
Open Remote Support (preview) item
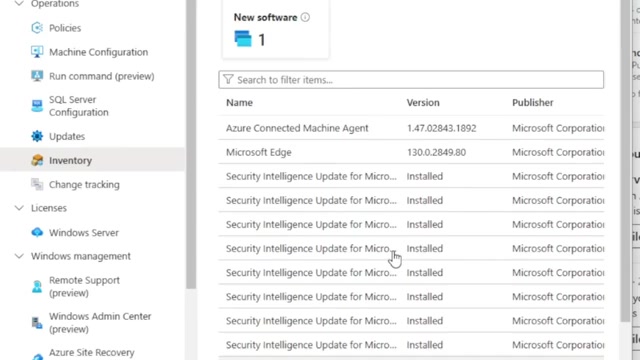(x=84, y=286)
